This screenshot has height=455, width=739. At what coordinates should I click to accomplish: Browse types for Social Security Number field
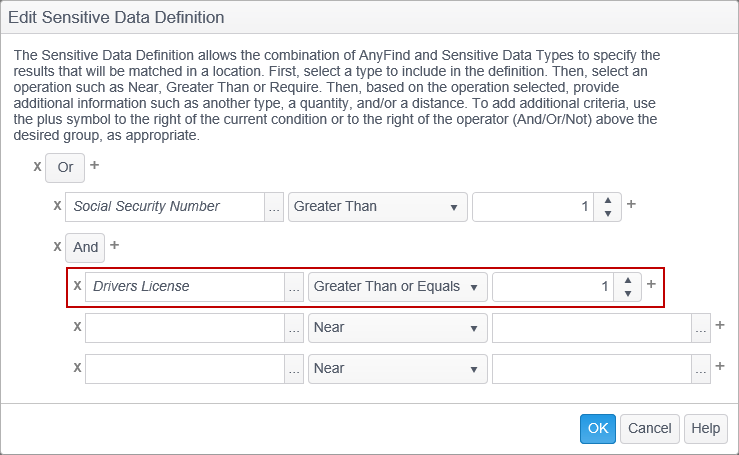(x=274, y=207)
